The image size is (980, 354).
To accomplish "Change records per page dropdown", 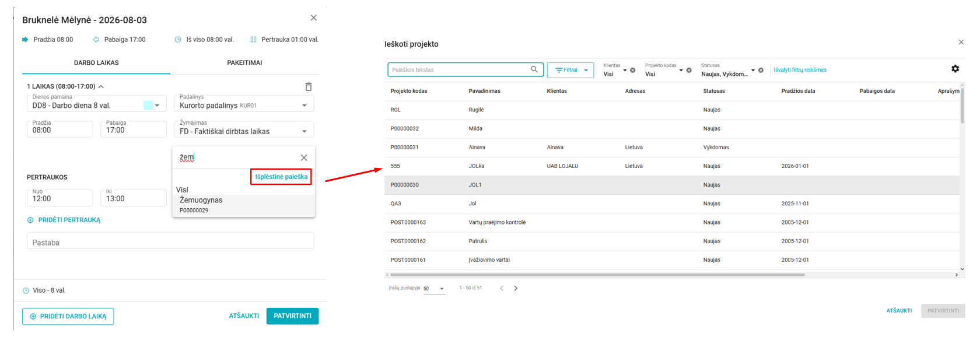I will [x=434, y=289].
